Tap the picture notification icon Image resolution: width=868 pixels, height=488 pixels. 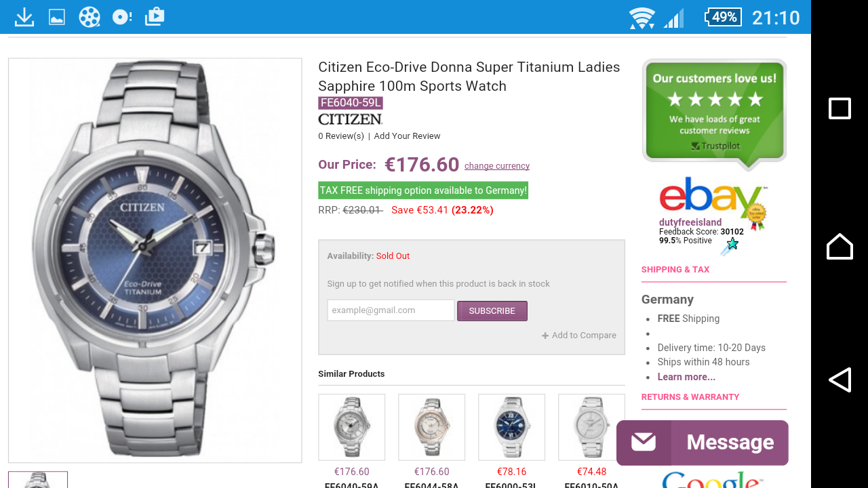tap(57, 17)
